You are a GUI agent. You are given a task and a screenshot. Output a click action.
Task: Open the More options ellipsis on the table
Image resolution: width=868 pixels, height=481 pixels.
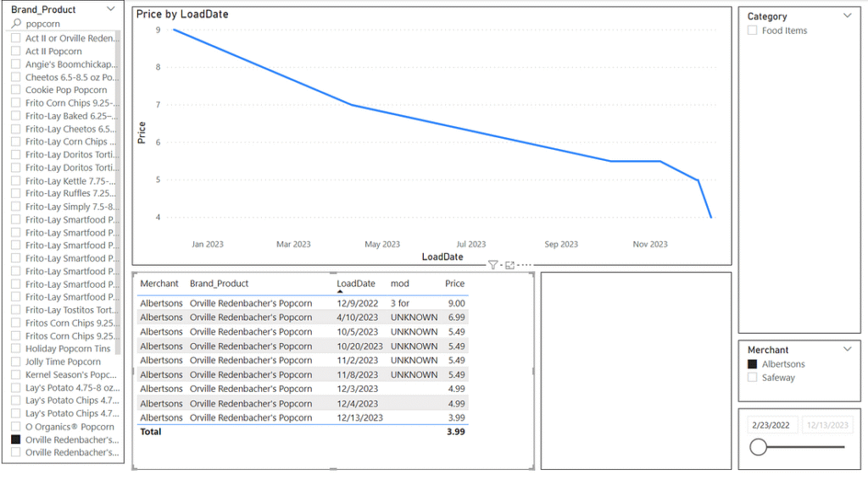coord(524,265)
